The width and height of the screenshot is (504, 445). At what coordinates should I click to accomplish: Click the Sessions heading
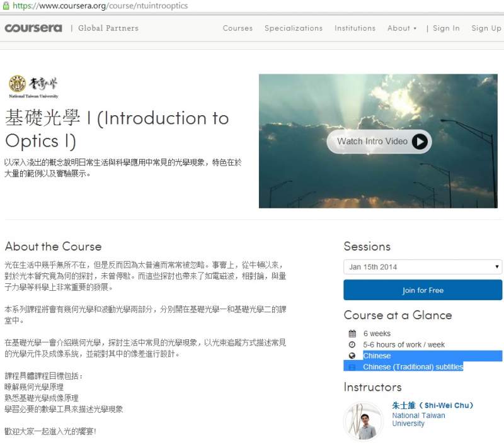coord(367,246)
